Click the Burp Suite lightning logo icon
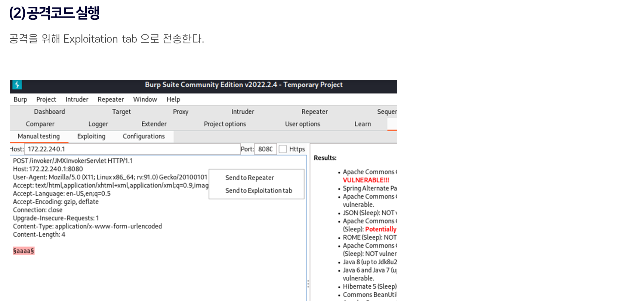This screenshot has width=644, height=301. [17, 85]
